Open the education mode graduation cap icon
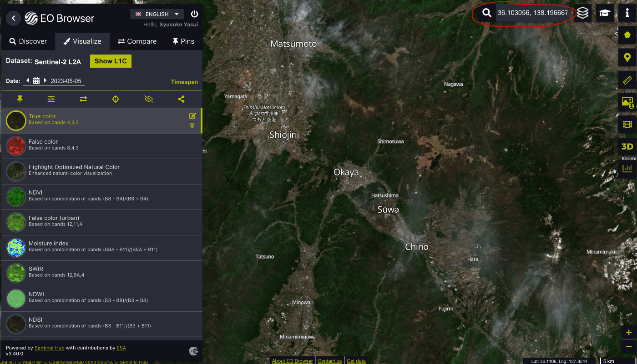The width and height of the screenshot is (637, 364). [x=605, y=13]
